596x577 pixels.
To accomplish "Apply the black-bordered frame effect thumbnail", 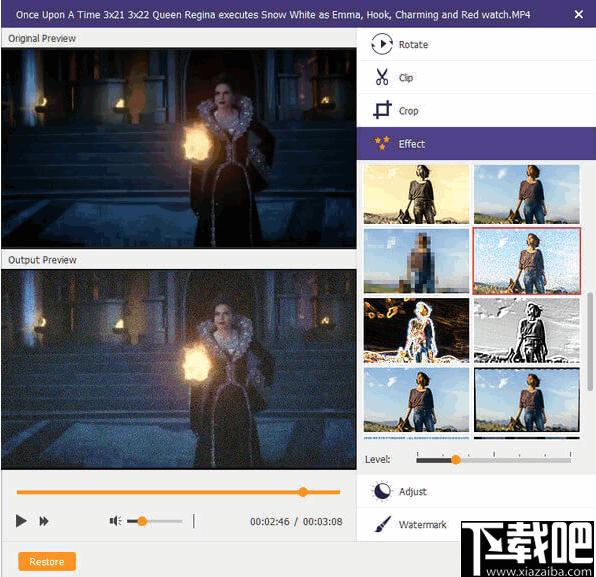I will (526, 400).
